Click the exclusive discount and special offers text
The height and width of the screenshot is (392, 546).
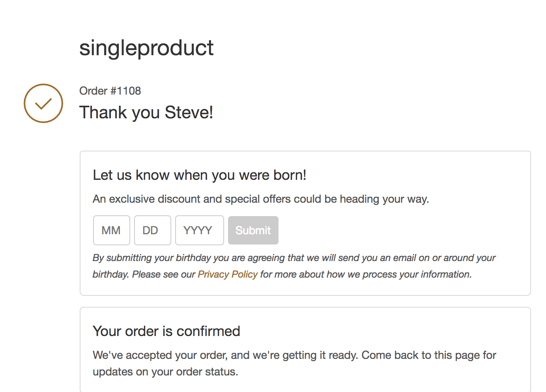[260, 199]
